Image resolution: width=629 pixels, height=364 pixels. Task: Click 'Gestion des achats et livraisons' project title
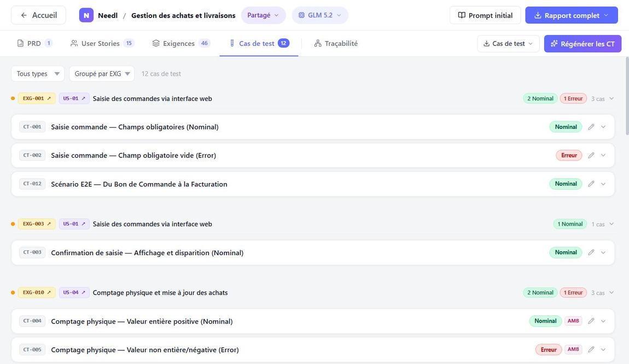[183, 15]
